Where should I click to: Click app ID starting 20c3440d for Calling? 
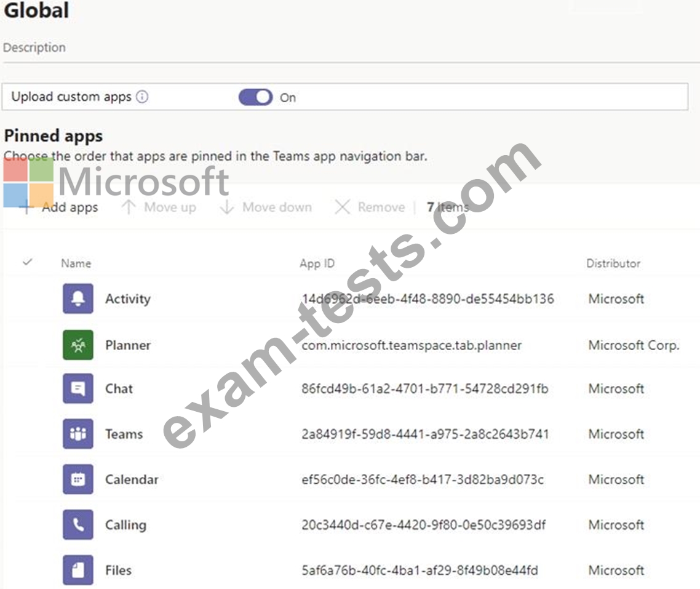tap(423, 525)
